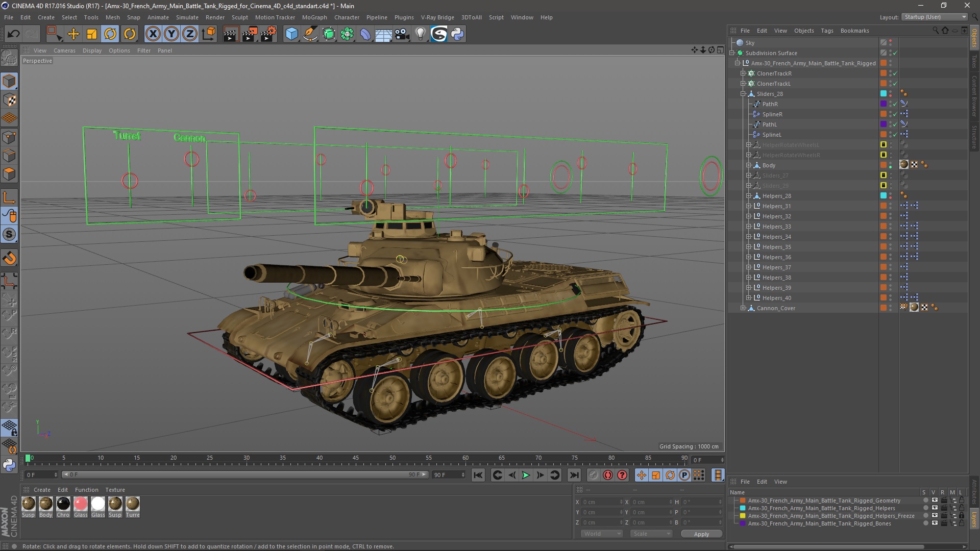The height and width of the screenshot is (551, 980).
Task: Select the Scale tool
Action: click(x=92, y=34)
